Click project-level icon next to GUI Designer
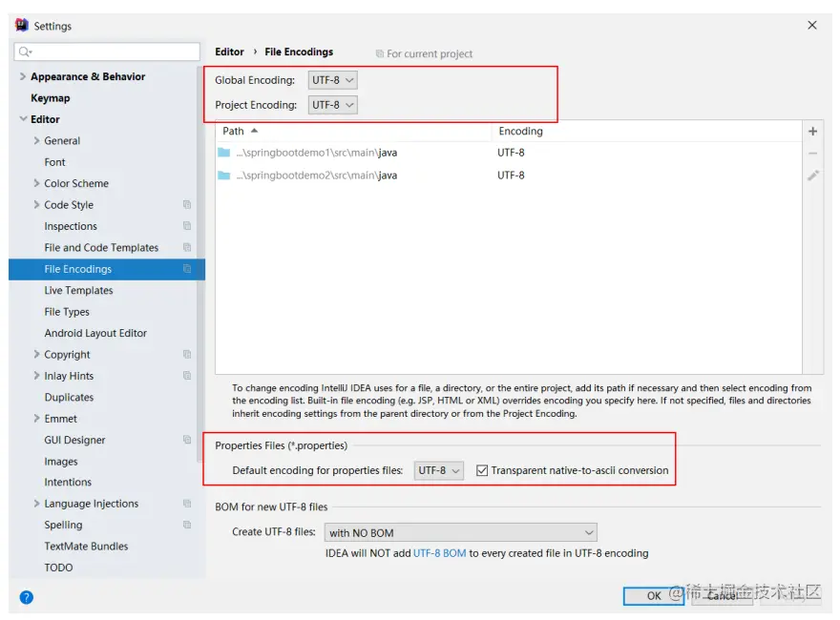The image size is (840, 620). pos(187,440)
